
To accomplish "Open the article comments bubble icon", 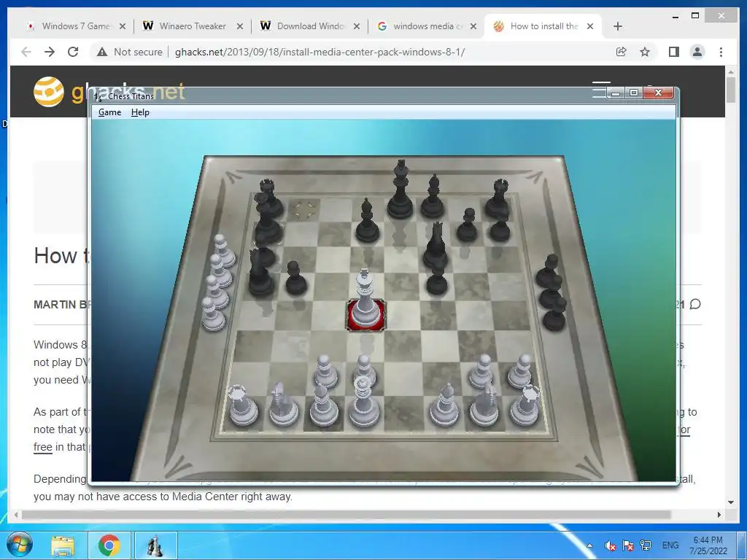I will 695,304.
